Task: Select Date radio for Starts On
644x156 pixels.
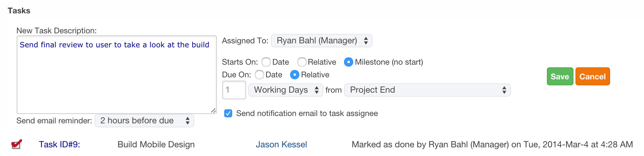Action: (266, 62)
